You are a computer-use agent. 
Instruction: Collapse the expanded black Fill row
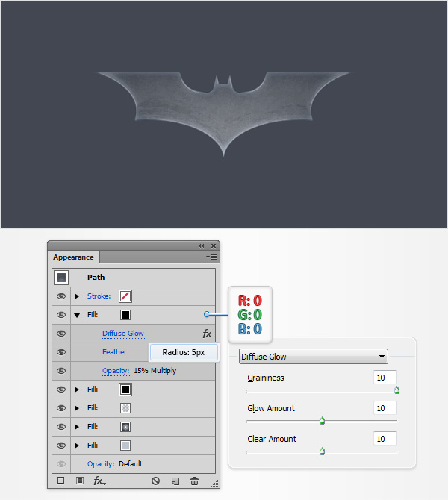tap(77, 316)
